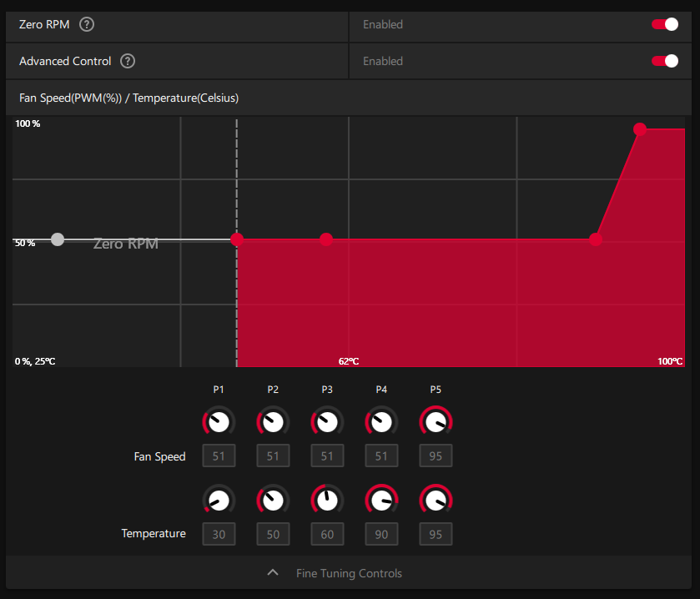The image size is (700, 599).
Task: Click the Fine Tuning Controls label
Action: 349,573
